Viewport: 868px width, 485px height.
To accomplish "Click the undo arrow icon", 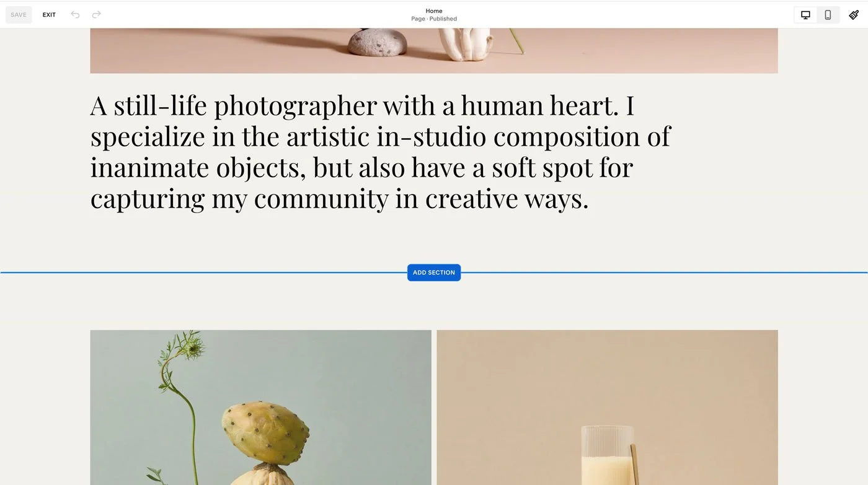I will click(75, 15).
